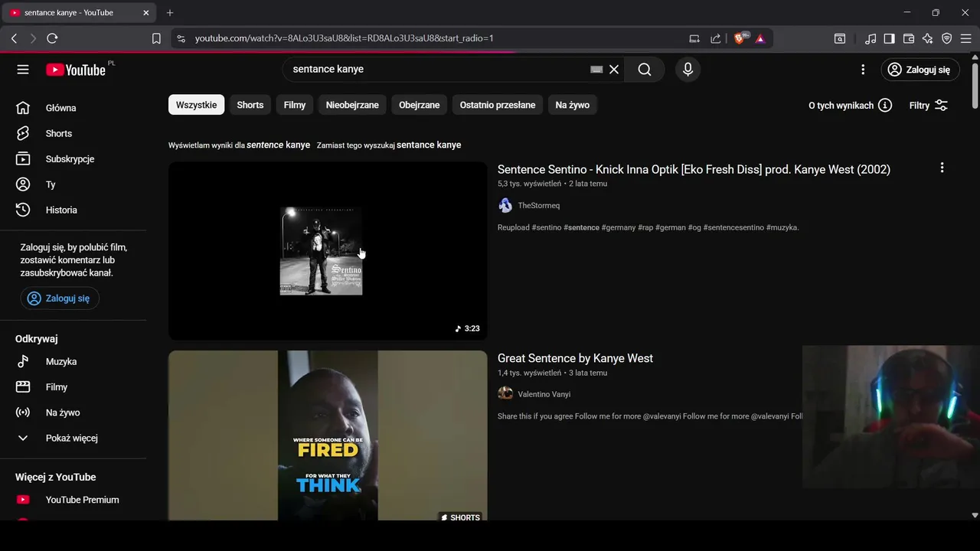Image resolution: width=980 pixels, height=551 pixels.
Task: Click the hashtag #sentino in description
Action: [x=547, y=227]
